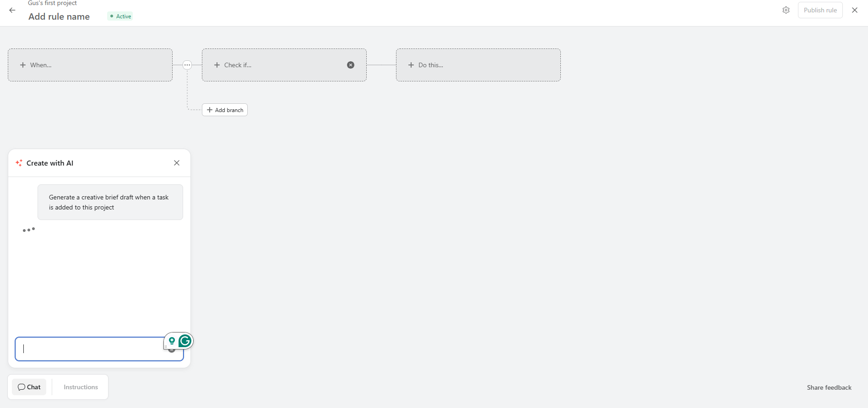This screenshot has width=868, height=408.
Task: Open the Grammarly icon near the input
Action: (x=185, y=341)
